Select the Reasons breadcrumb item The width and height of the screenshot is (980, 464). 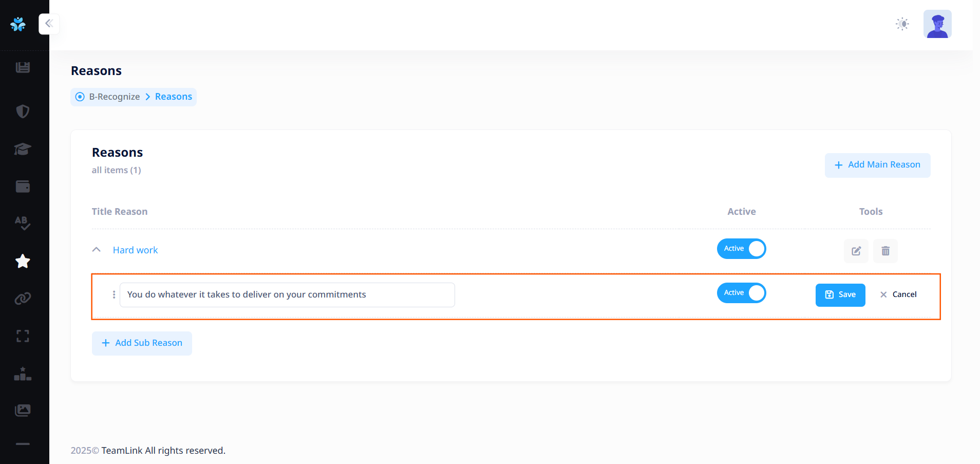click(174, 97)
